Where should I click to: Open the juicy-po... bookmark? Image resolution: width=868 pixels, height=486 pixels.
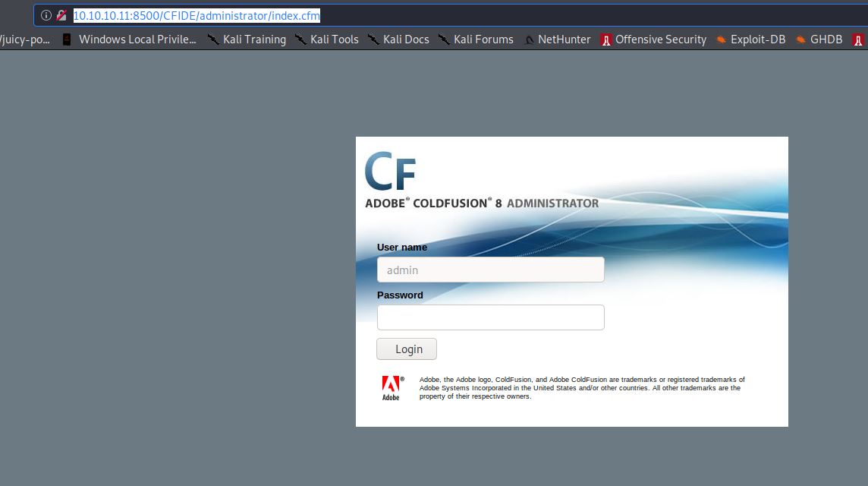25,39
